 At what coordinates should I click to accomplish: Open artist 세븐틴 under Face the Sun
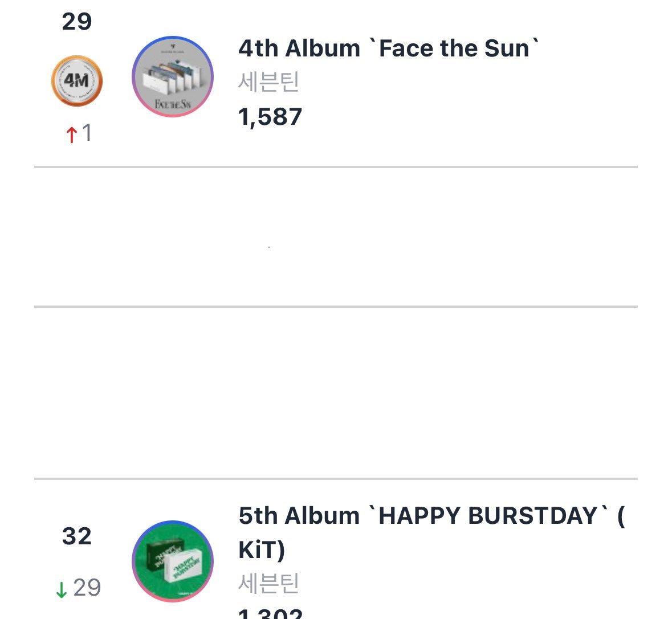click(x=268, y=82)
